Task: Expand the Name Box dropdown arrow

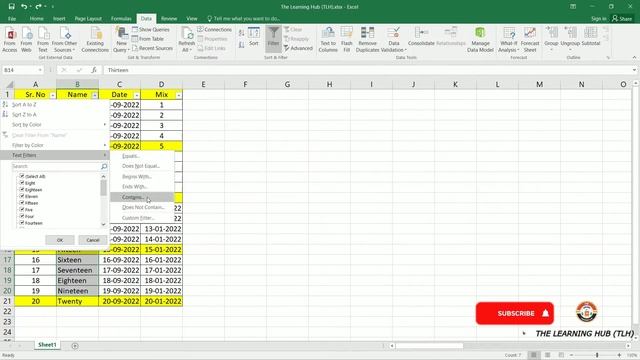Action: pyautogui.click(x=40, y=70)
